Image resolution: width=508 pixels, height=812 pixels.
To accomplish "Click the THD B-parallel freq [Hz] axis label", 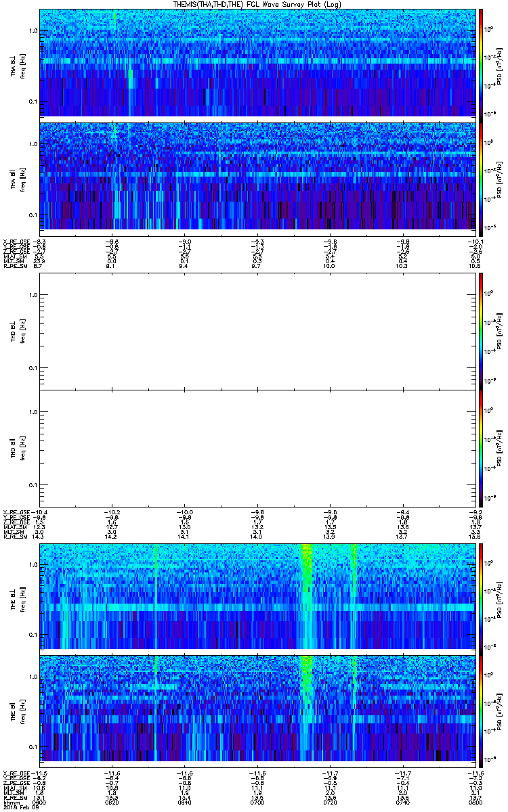I will point(22,449).
